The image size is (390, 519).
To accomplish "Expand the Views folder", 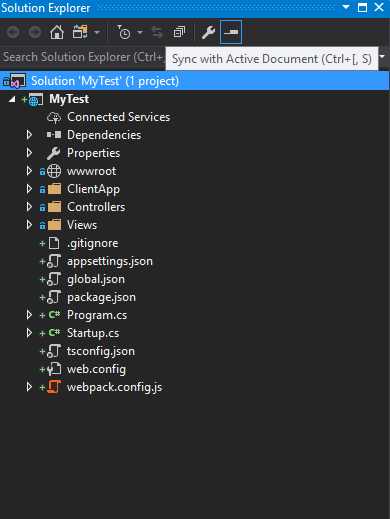I will 29,225.
